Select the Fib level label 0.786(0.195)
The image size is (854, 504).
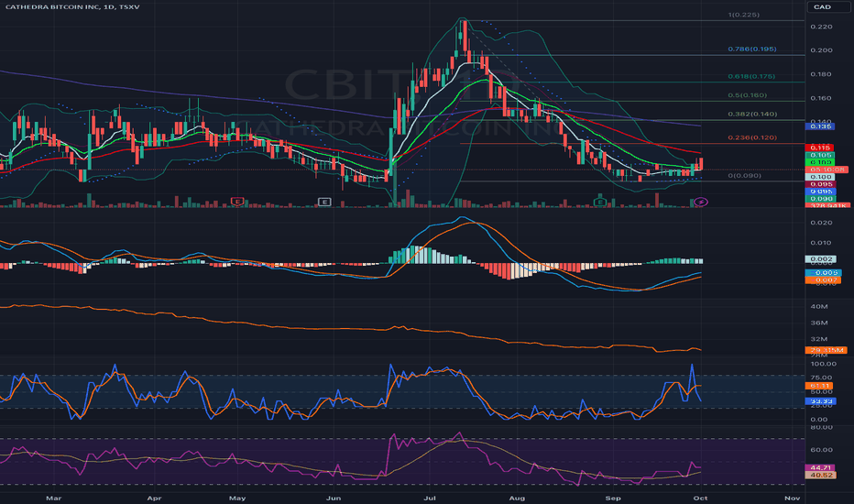click(752, 49)
